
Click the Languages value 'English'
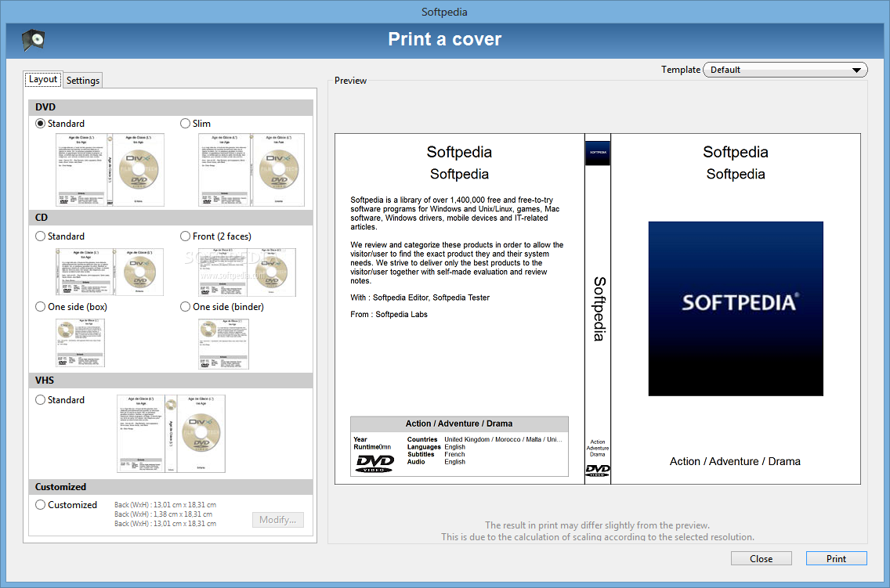[x=454, y=447]
